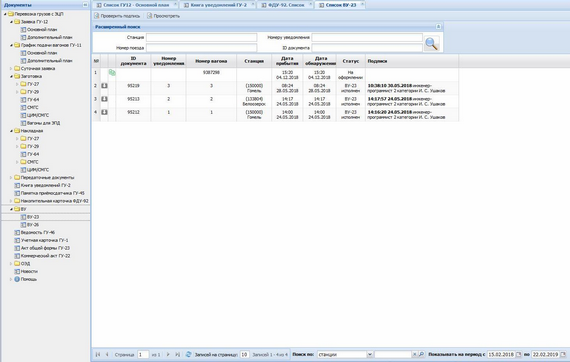Clear the quick search field
Viewport: 570px width, 362px height.
tap(414, 354)
